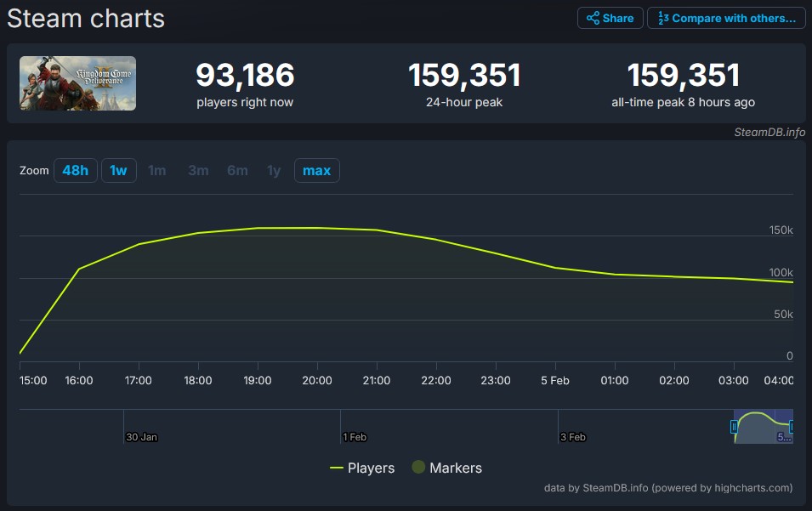
Task: Select the 1y zoom option
Action: 274,170
